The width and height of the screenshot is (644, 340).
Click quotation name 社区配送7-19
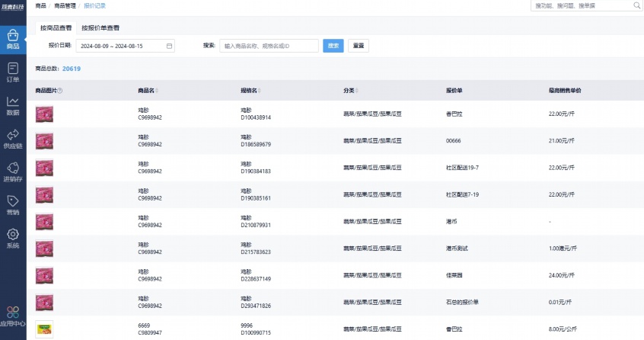[463, 194]
